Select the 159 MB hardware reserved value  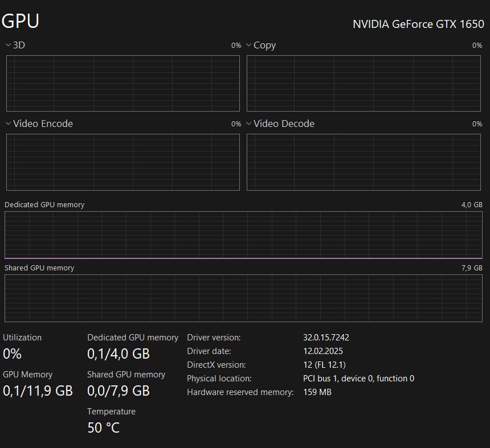[x=317, y=392]
